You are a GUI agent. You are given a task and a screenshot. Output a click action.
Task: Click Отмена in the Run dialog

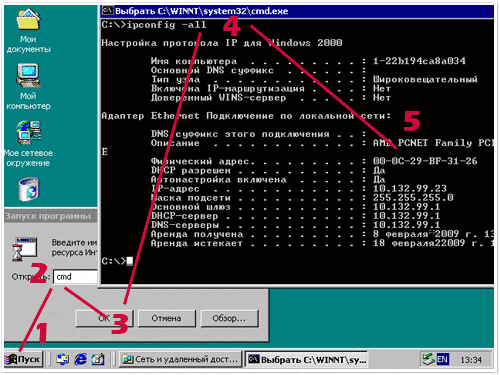point(166,318)
